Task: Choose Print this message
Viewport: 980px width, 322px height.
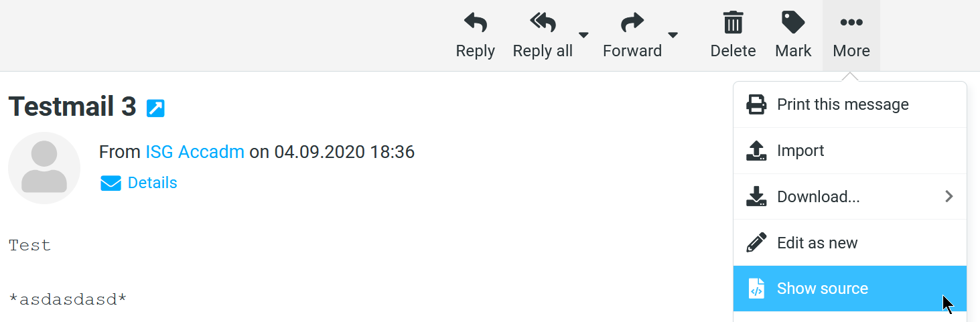Action: [849, 104]
